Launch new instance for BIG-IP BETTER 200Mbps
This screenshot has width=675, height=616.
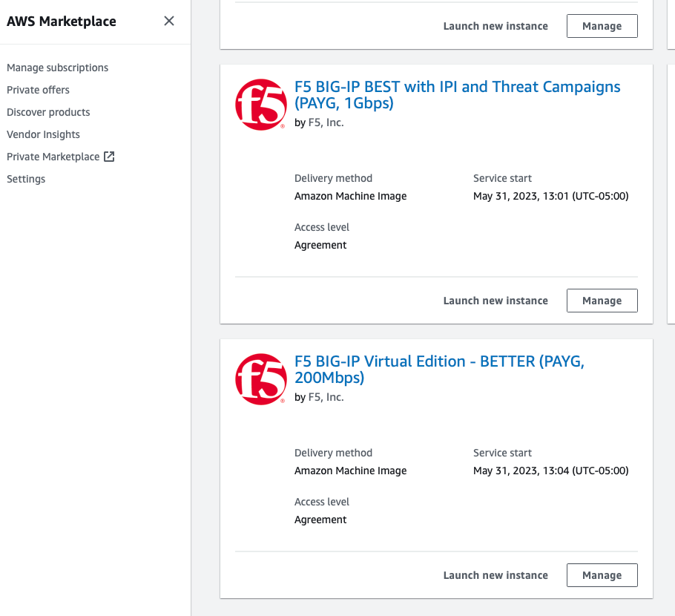(x=495, y=575)
